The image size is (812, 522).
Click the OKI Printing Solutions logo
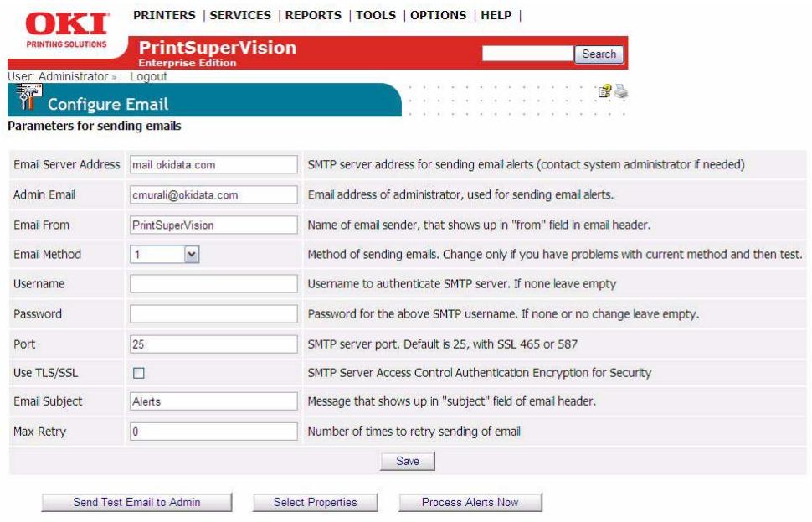[67, 30]
